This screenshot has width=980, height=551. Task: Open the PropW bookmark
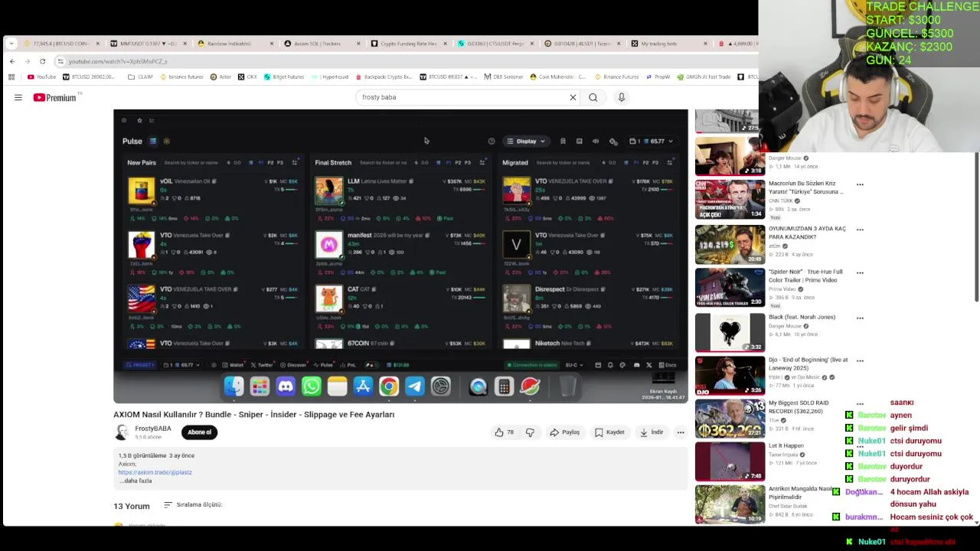(x=658, y=77)
